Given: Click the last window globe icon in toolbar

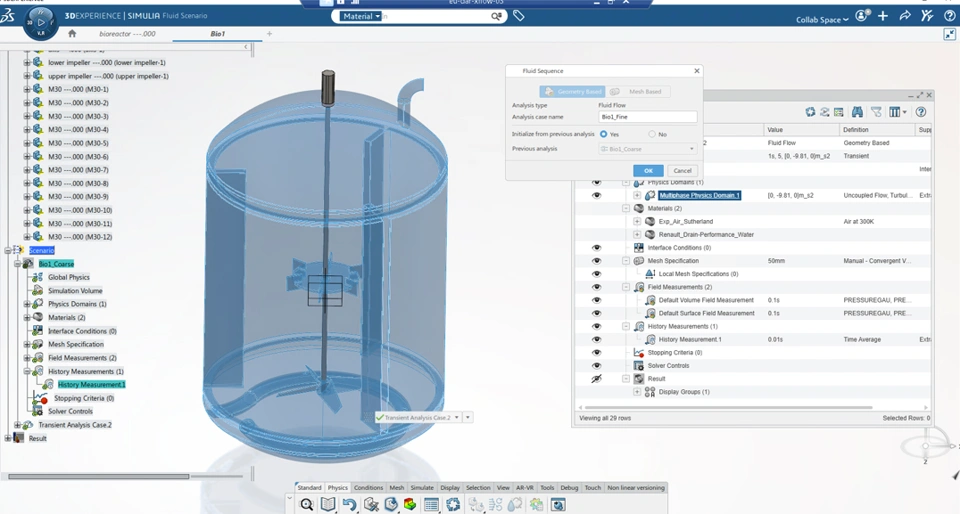Looking at the screenshot, I should [558, 504].
